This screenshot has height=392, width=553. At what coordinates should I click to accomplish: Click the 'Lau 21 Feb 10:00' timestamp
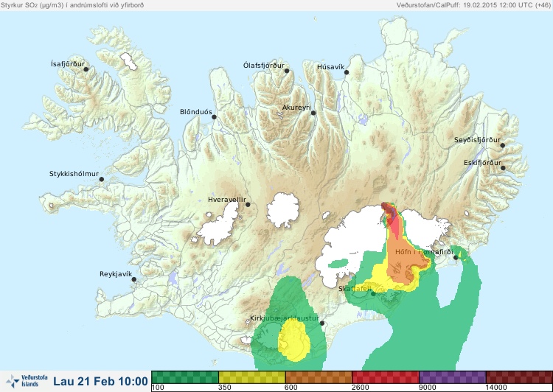pyautogui.click(x=100, y=382)
